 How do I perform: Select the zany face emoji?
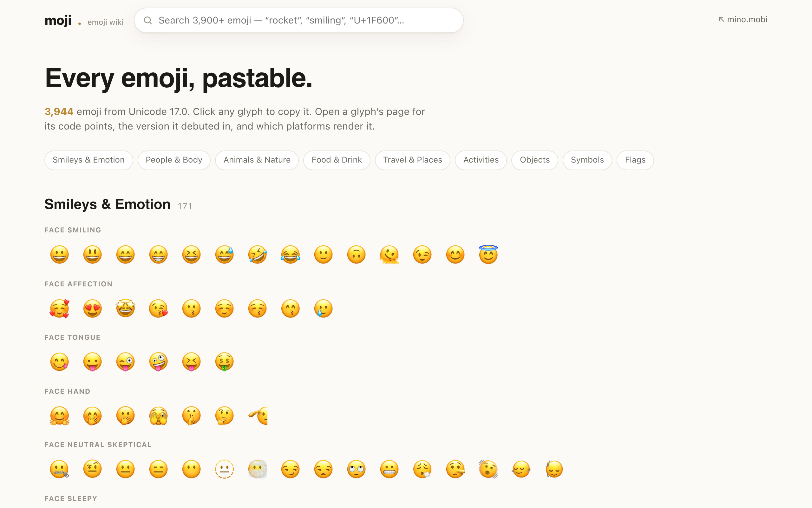pyautogui.click(x=158, y=362)
